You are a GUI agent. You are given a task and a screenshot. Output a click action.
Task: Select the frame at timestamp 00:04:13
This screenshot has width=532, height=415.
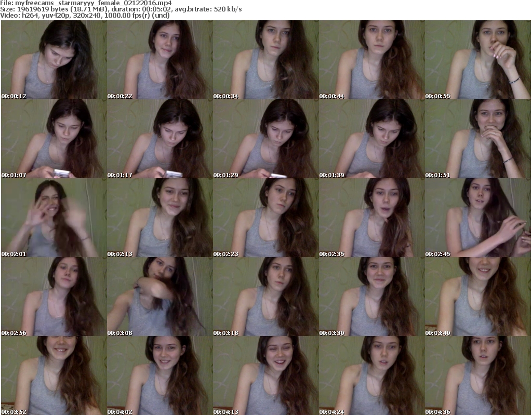click(265, 376)
